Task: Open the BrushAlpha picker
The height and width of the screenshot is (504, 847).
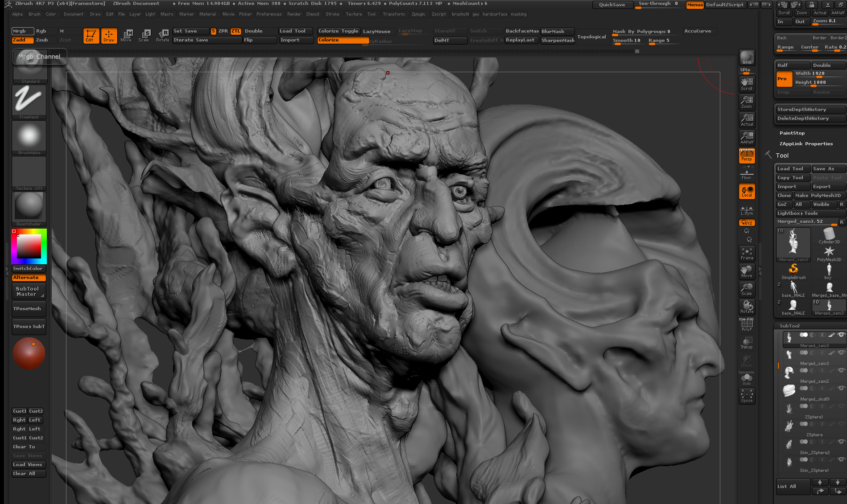Action: click(29, 138)
